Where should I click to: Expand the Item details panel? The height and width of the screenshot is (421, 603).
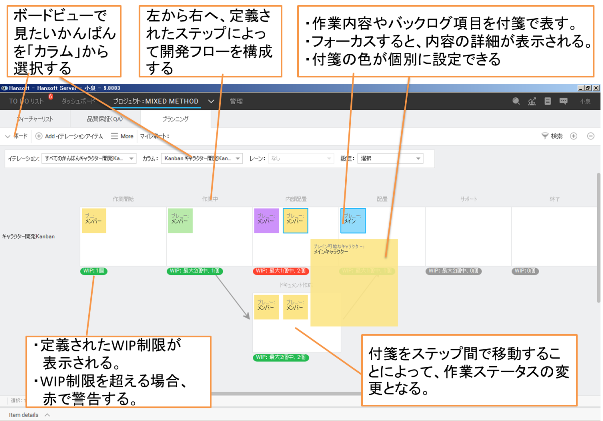(29, 415)
